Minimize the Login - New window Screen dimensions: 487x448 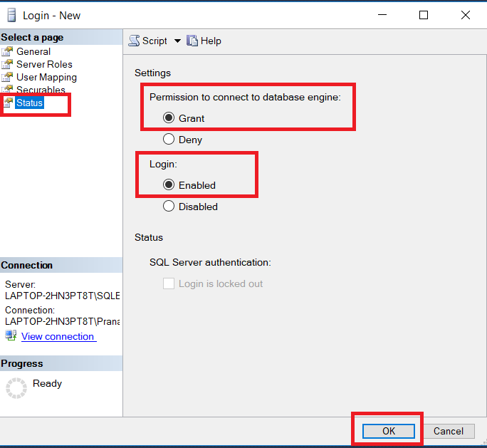[x=382, y=15]
